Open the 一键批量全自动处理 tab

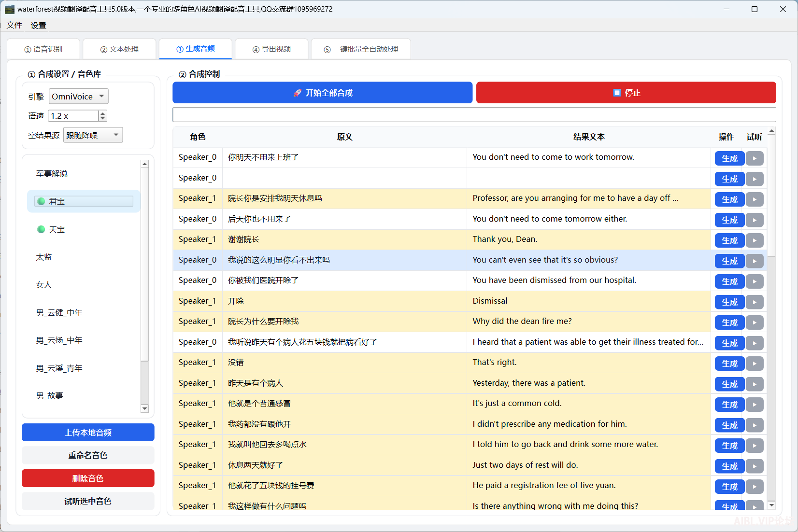[x=361, y=49]
